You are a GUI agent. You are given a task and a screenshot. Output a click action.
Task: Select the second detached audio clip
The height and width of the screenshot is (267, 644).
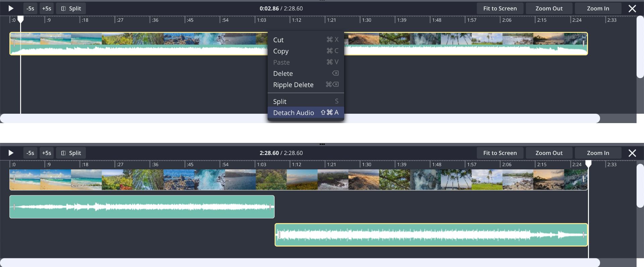point(431,235)
